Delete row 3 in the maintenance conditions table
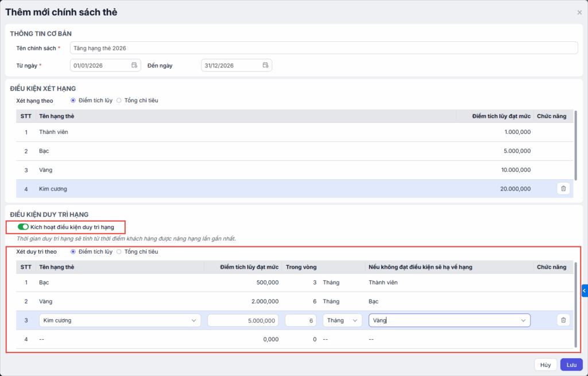Screen dimensions: 588x376 [x=563, y=320]
